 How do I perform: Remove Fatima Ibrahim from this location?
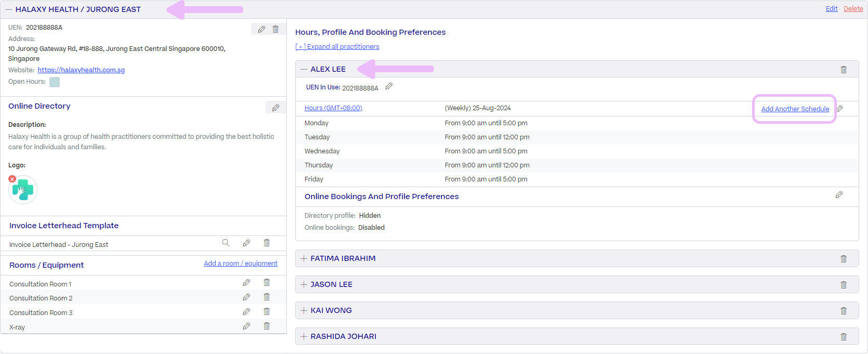pos(844,259)
